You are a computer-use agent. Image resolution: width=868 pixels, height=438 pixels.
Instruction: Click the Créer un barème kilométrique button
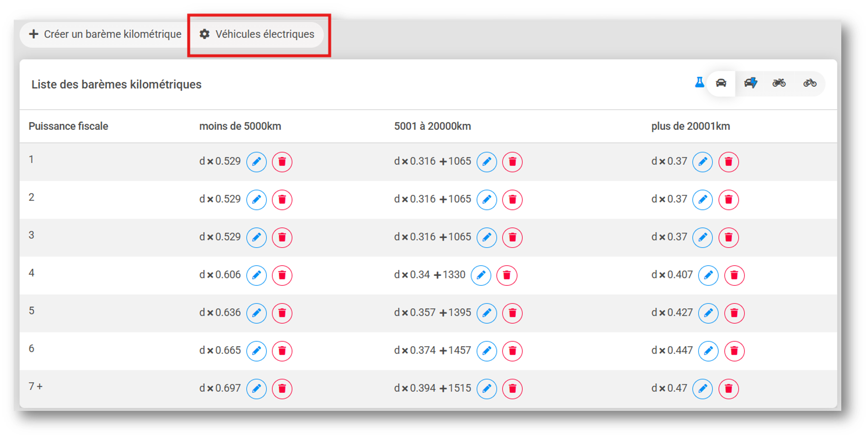(x=105, y=34)
